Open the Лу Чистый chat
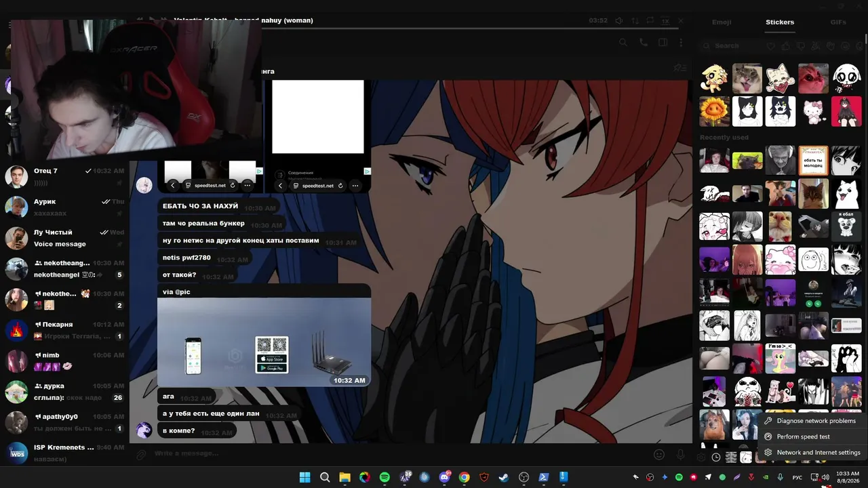Image resolution: width=868 pixels, height=488 pixels. click(x=64, y=238)
